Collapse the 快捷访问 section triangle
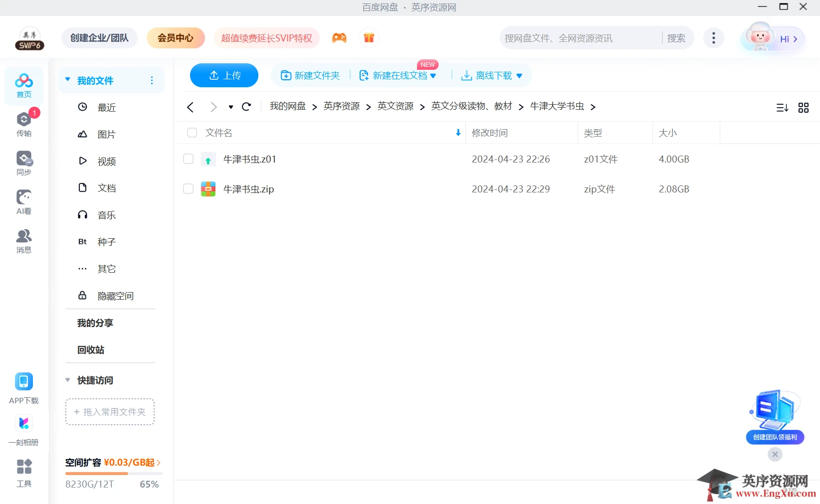 pyautogui.click(x=68, y=380)
